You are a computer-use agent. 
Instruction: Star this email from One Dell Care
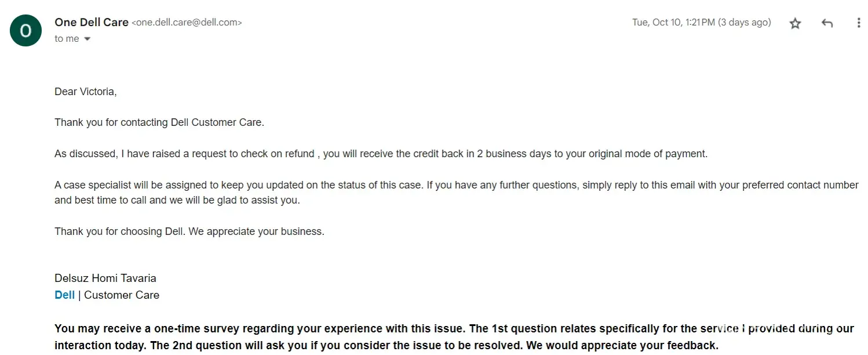[x=795, y=23]
